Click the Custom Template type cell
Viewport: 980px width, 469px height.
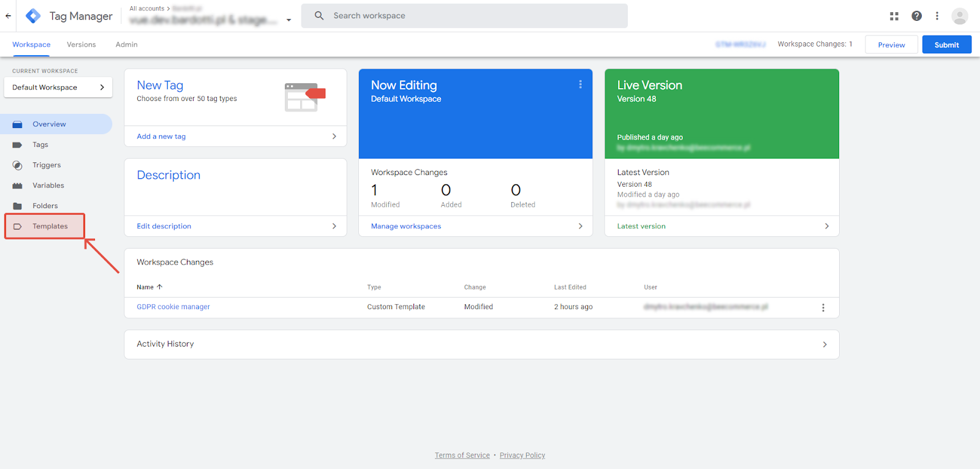click(396, 307)
